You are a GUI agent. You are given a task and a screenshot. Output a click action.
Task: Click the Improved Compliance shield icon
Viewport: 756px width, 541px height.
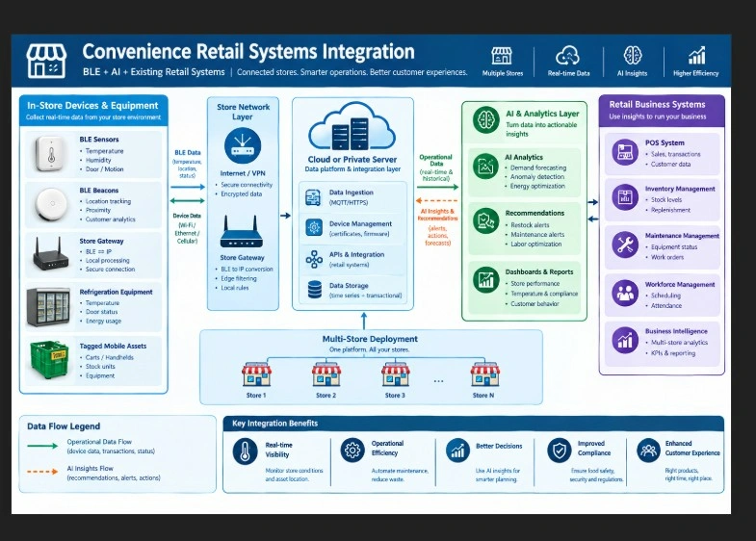point(560,451)
